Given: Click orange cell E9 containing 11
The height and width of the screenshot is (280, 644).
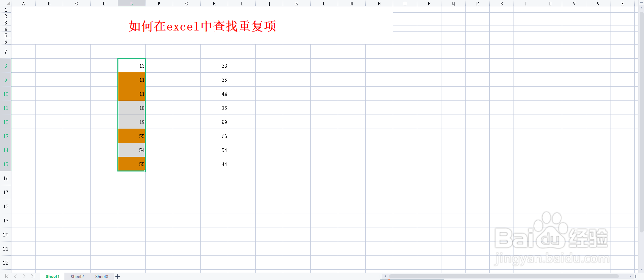Looking at the screenshot, I should [131, 80].
